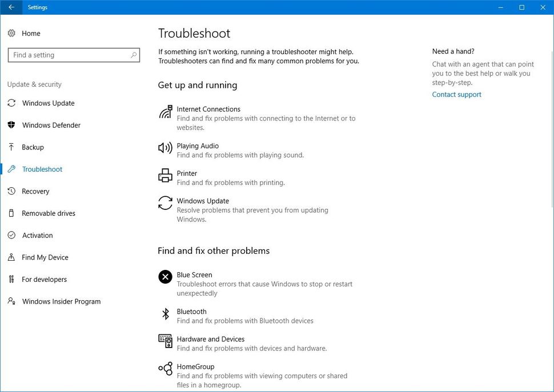This screenshot has height=392, width=554.
Task: Open the Contact support link
Action: 456,94
